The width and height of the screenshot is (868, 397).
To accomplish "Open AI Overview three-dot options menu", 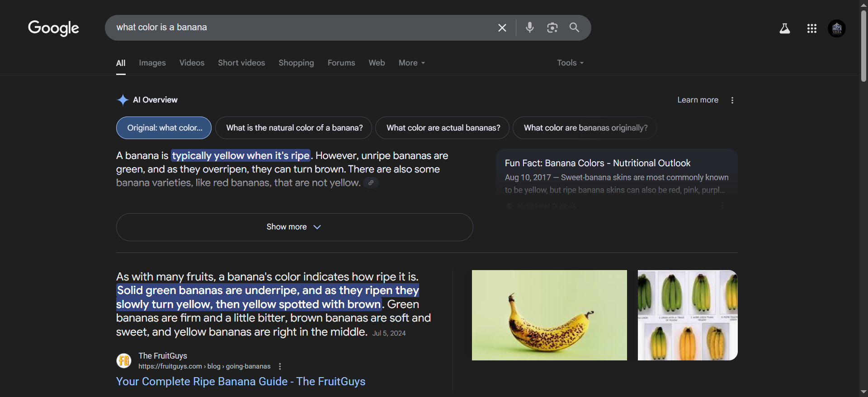I will (x=732, y=100).
